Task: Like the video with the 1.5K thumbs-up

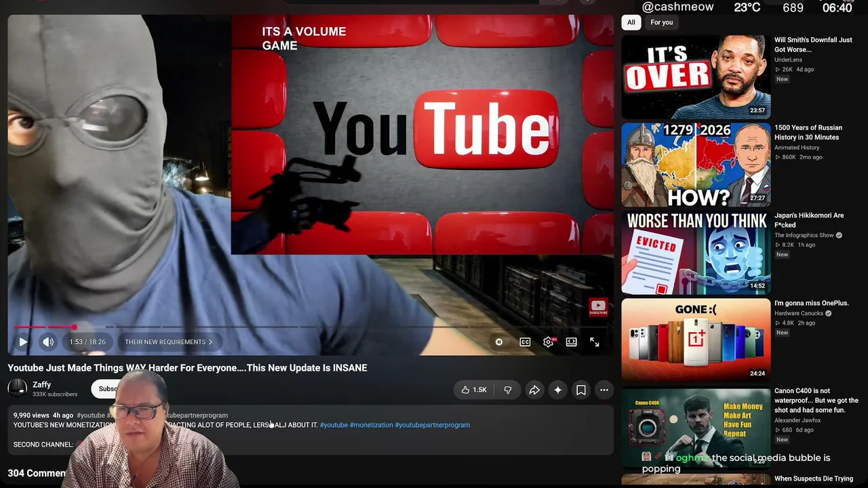Action: 474,390
